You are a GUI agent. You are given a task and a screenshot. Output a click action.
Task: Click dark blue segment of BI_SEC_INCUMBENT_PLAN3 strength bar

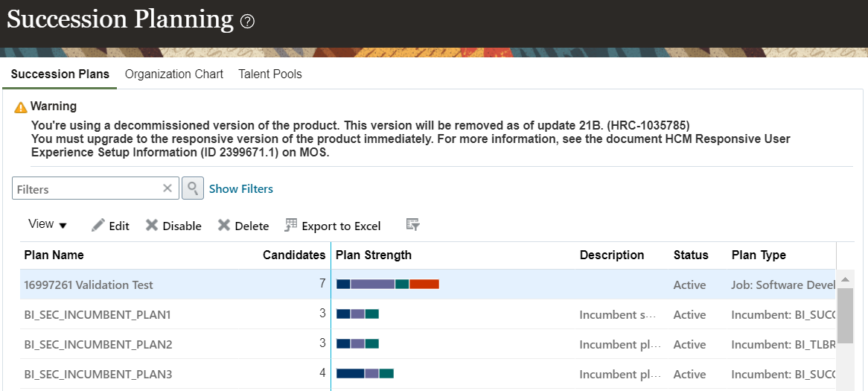coord(351,374)
